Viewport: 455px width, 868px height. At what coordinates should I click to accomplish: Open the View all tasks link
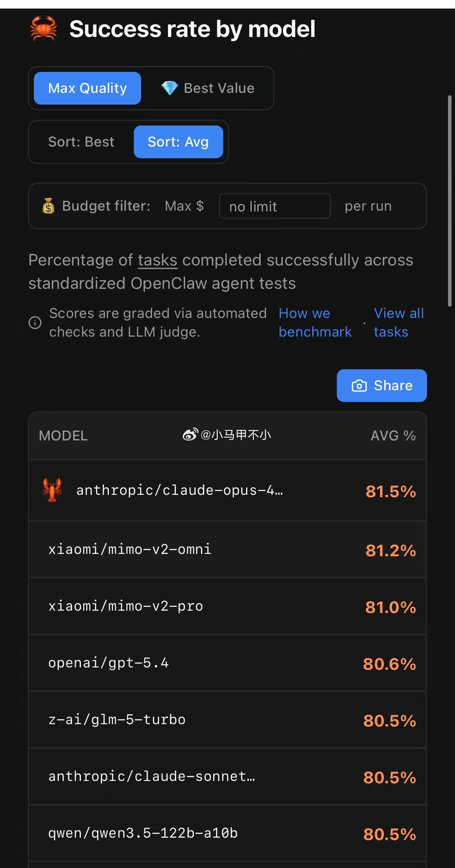pyautogui.click(x=398, y=322)
